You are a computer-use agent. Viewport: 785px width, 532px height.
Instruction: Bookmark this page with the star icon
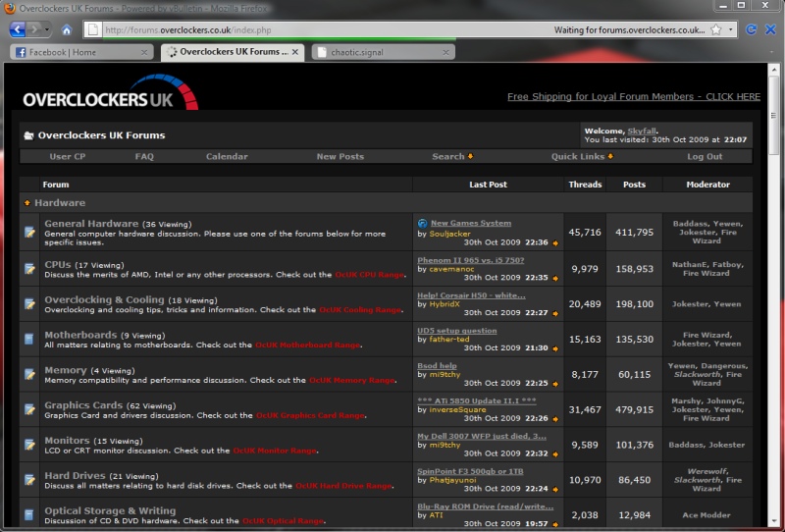pos(716,30)
